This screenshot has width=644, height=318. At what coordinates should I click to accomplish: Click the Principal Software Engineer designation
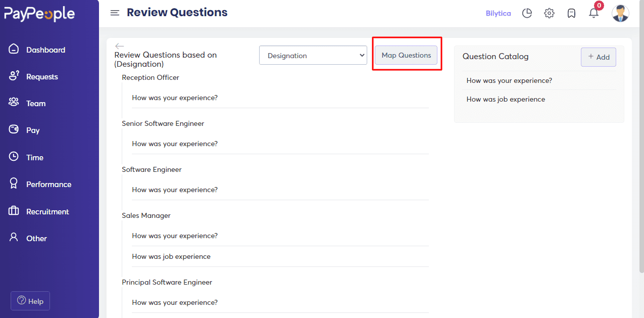tap(167, 282)
